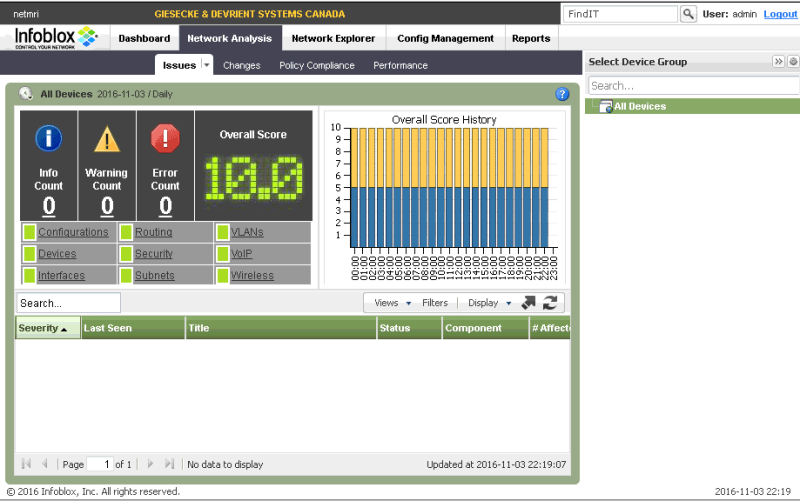Image resolution: width=800 pixels, height=501 pixels.
Task: Click the green status square beside Interfaces
Action: tap(30, 275)
